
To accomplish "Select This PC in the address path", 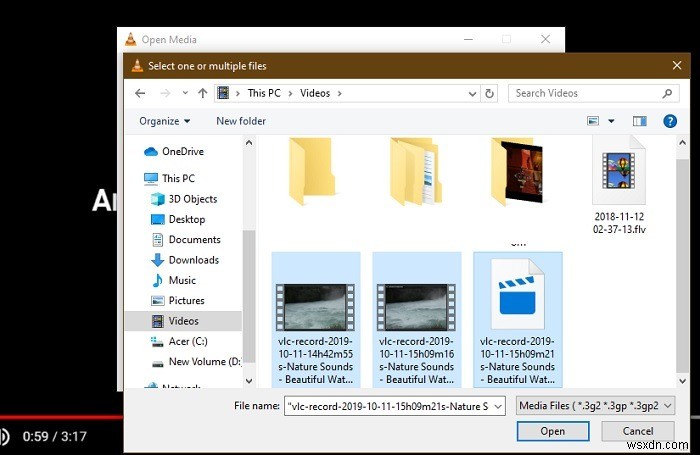I will pos(264,93).
